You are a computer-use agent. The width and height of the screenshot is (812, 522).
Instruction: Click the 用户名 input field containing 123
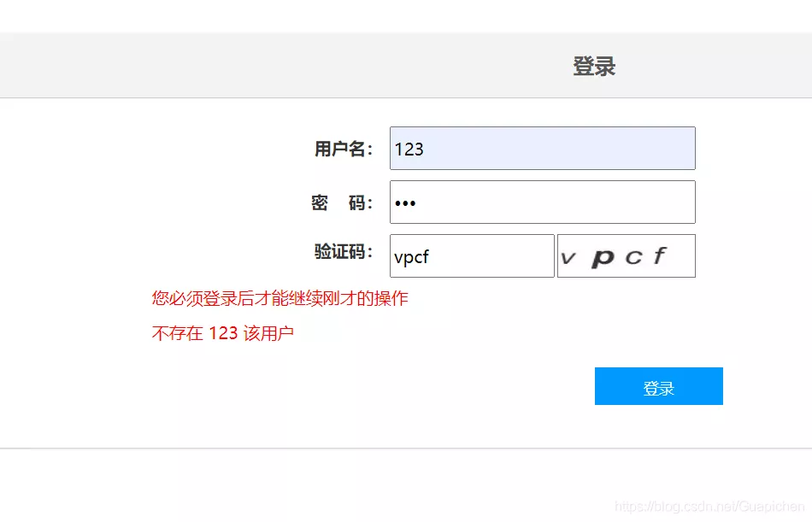(x=542, y=148)
